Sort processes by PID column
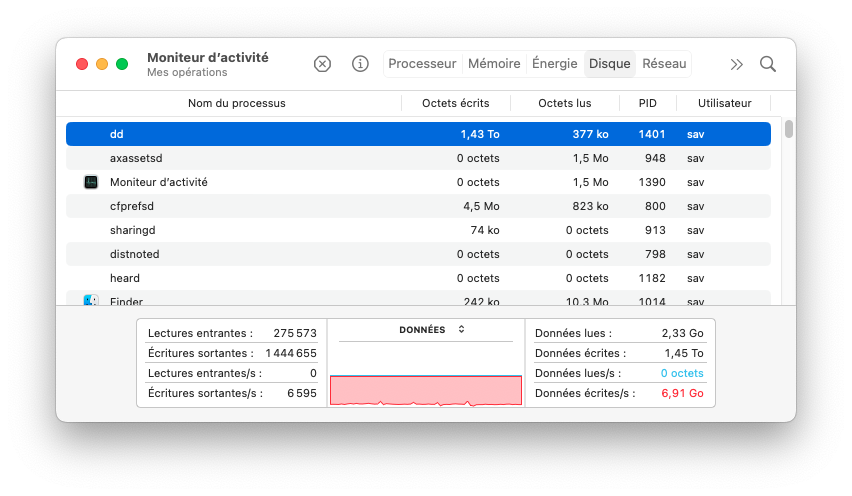 tap(647, 103)
